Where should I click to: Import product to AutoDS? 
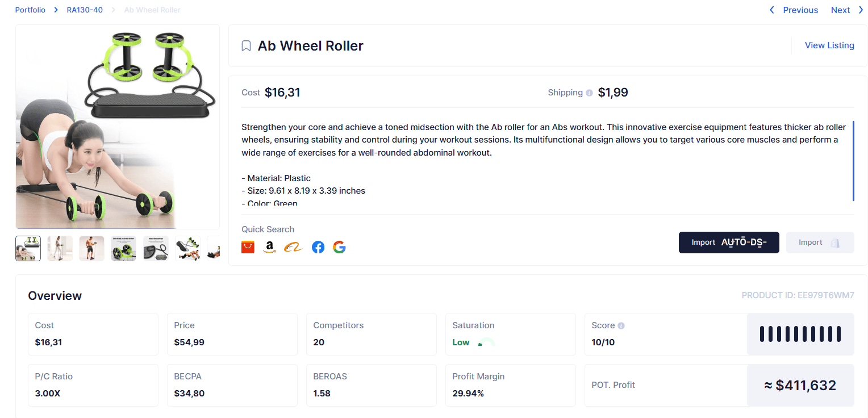(729, 243)
